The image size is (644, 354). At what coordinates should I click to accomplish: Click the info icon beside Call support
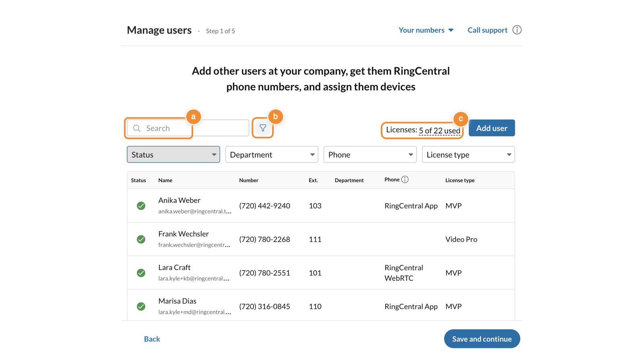coord(517,30)
